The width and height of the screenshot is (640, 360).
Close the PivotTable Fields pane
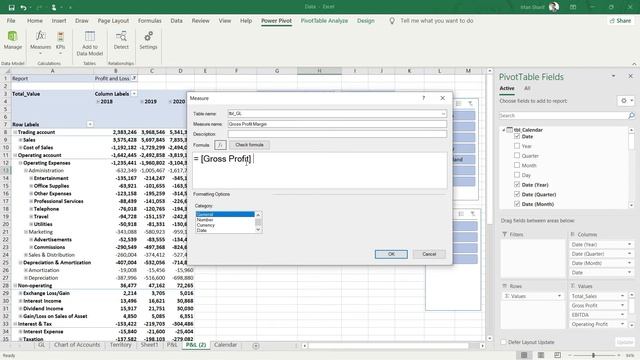(630, 76)
